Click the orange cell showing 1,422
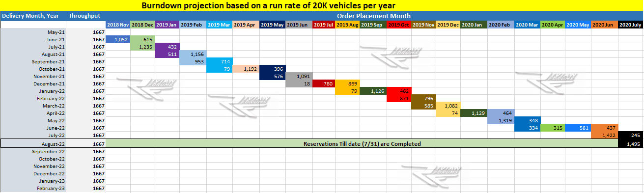 coord(605,135)
